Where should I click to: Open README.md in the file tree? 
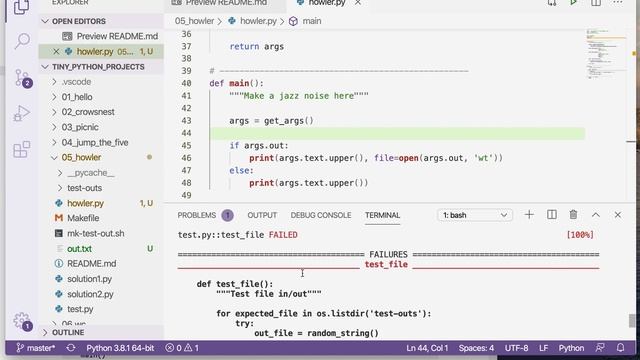point(91,264)
